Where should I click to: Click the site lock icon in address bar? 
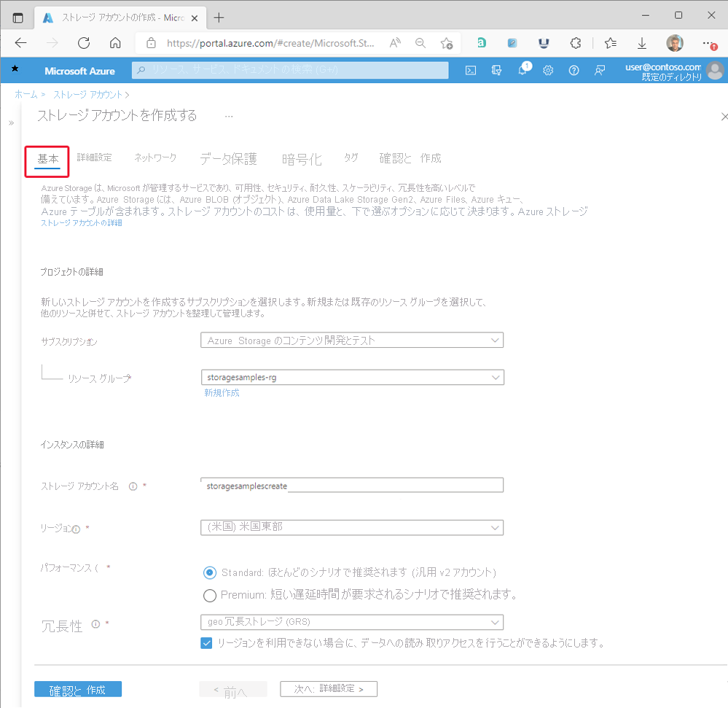pyautogui.click(x=151, y=43)
